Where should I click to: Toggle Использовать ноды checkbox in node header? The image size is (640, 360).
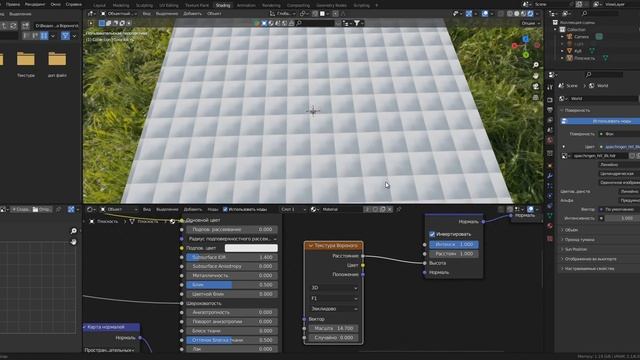pos(225,209)
